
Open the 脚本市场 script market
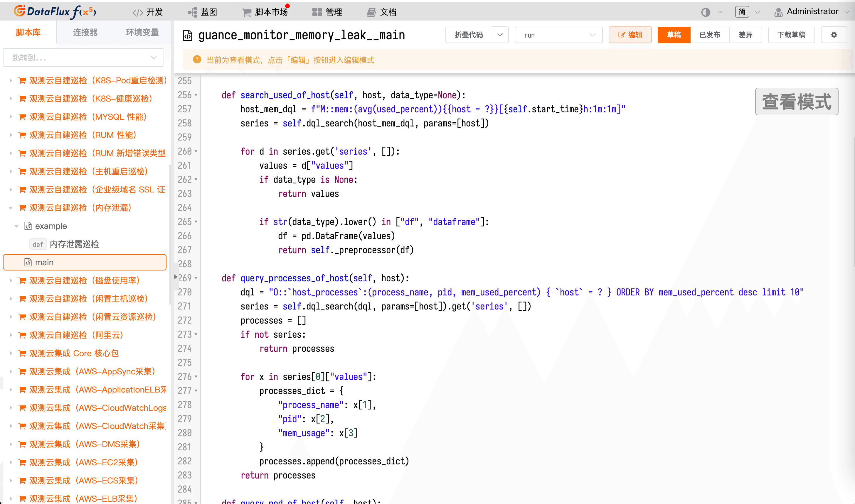tap(265, 12)
